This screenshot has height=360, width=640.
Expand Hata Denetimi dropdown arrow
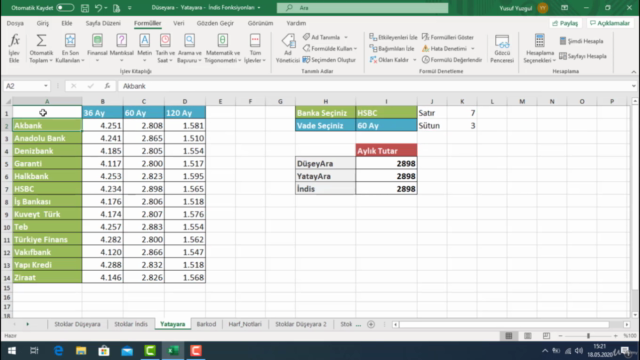pos(473,49)
